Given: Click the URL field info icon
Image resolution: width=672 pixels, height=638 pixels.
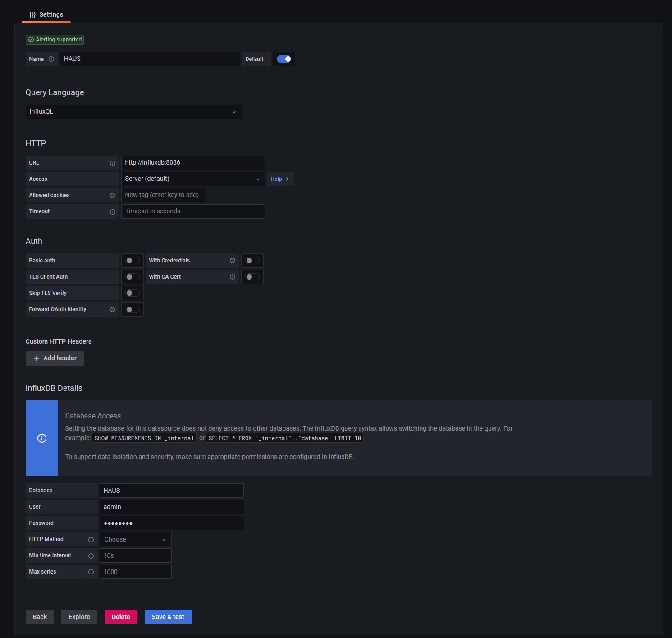Looking at the screenshot, I should 113,163.
